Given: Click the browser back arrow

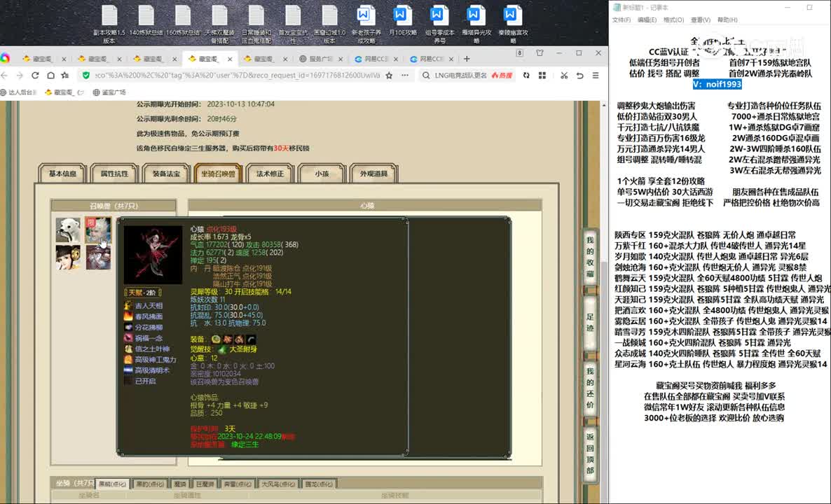Looking at the screenshot, I should [6, 75].
